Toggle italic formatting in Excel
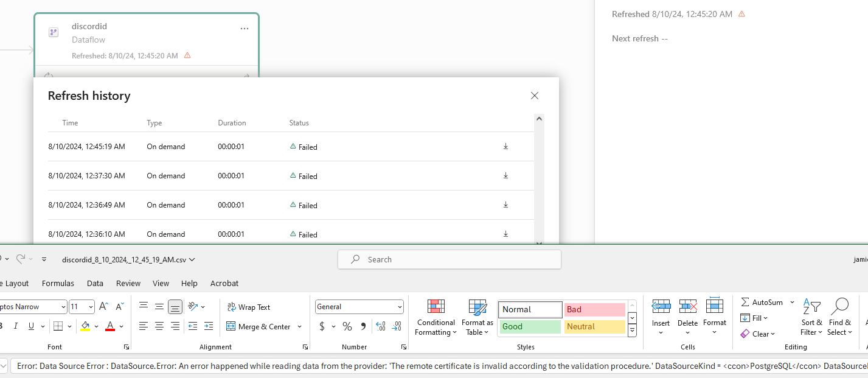The width and height of the screenshot is (868, 378). tap(15, 326)
